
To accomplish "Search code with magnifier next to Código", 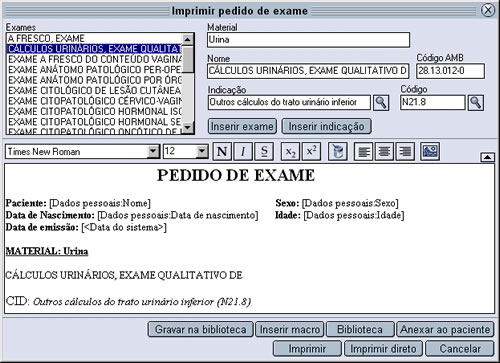I will [x=476, y=103].
